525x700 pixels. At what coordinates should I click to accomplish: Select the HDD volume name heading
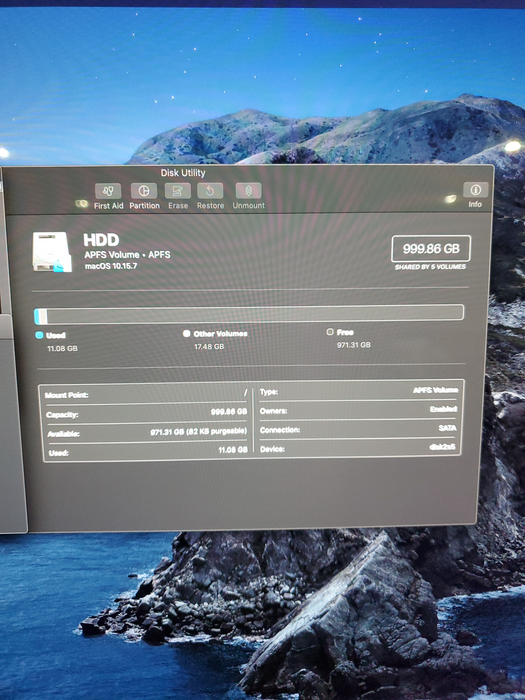coord(101,240)
